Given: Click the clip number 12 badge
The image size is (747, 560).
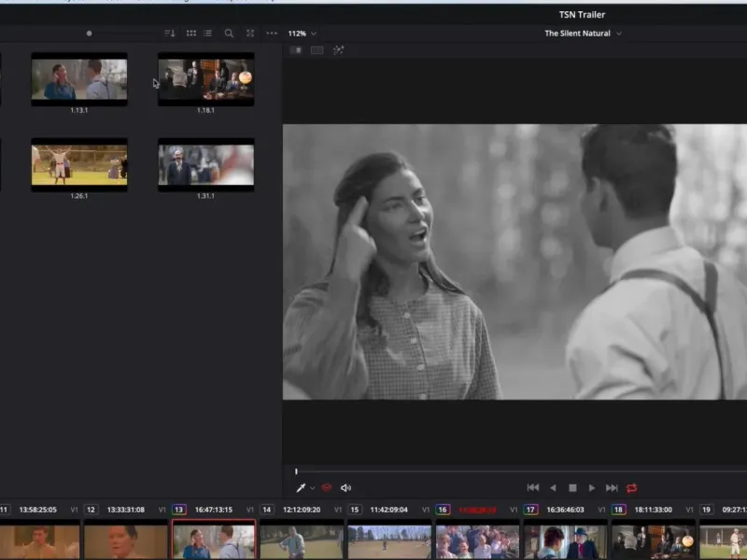Looking at the screenshot, I should click(x=91, y=510).
